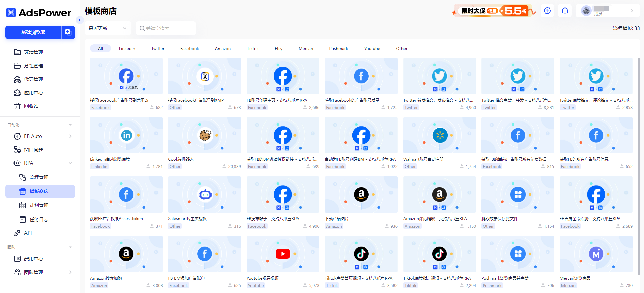Collapse the 自动化 section arrow
The height and width of the screenshot is (293, 644).
tap(70, 125)
